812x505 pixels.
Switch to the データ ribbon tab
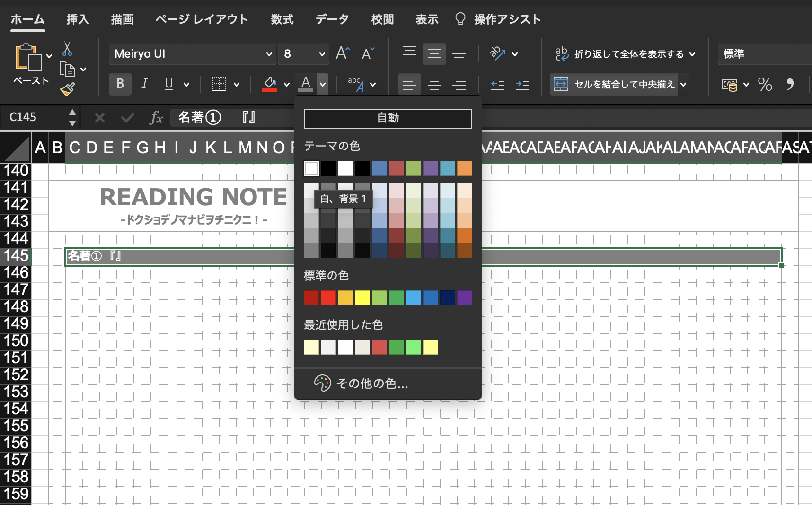[332, 19]
